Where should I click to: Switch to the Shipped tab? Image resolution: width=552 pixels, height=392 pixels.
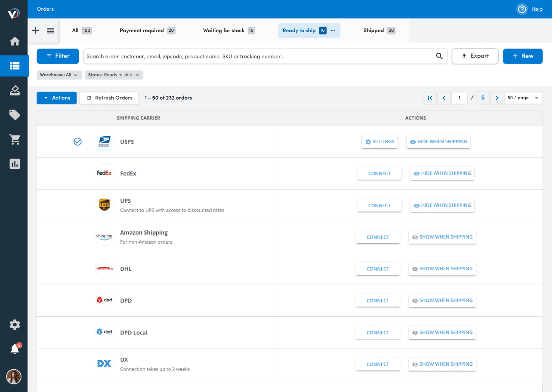pyautogui.click(x=379, y=31)
